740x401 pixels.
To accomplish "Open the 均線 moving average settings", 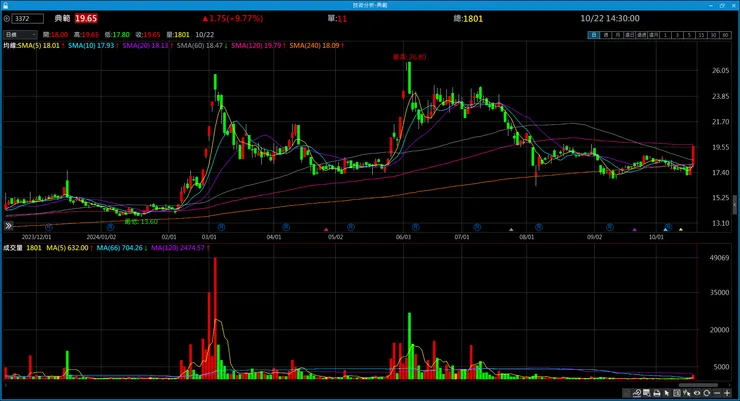I will (x=10, y=45).
